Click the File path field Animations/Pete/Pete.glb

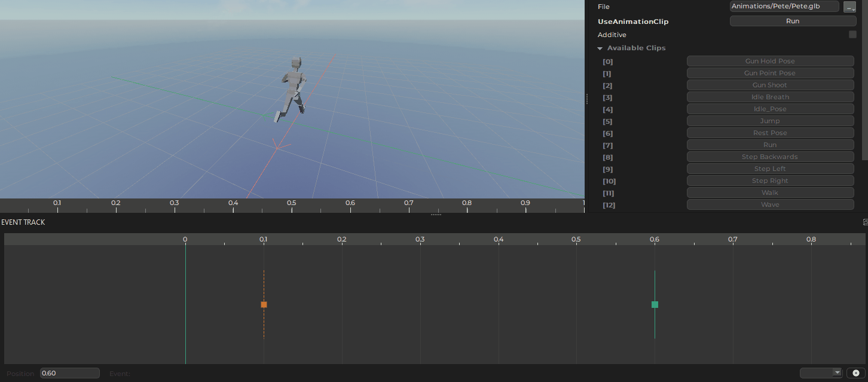tap(784, 7)
